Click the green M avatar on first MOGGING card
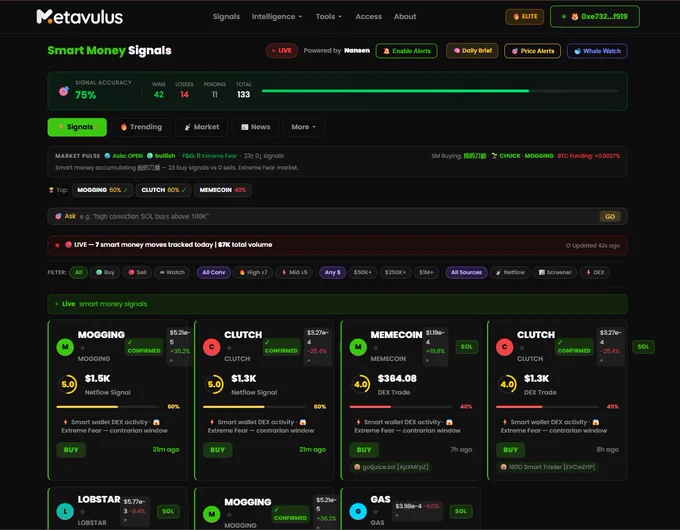The width and height of the screenshot is (680, 530). pos(65,347)
